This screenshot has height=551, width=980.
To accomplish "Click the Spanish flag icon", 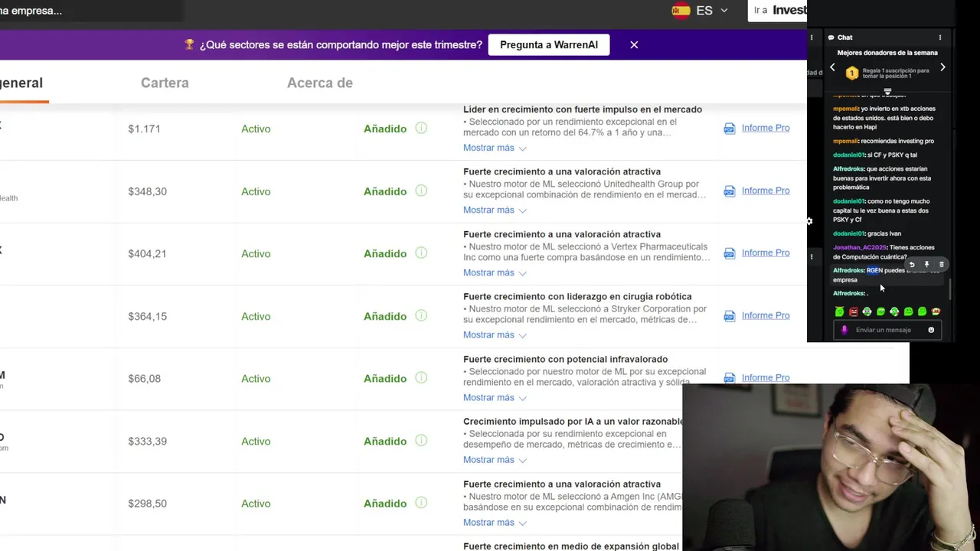I will 681,11.
